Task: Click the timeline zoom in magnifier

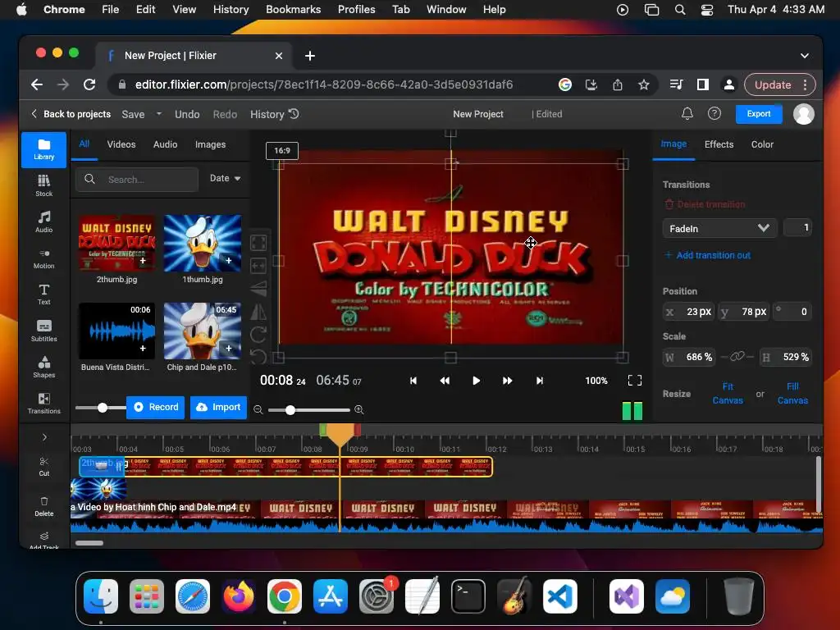Action: point(359,410)
